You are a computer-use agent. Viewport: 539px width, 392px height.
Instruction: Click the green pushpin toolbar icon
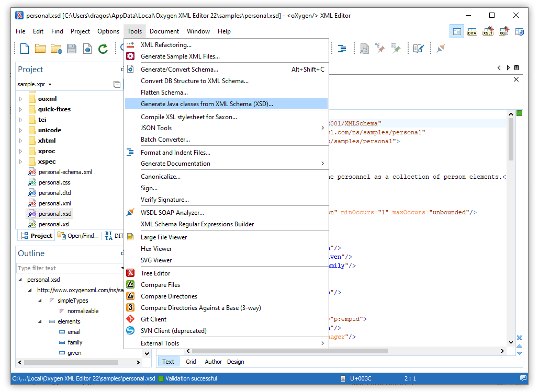pos(396,49)
